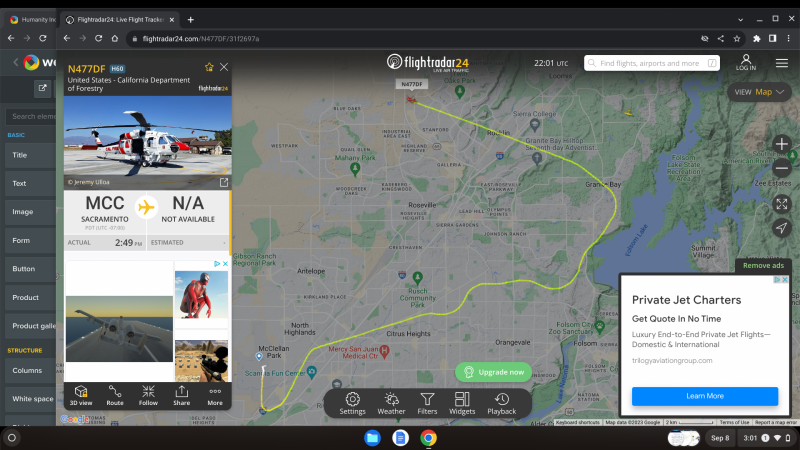Open Chrome from the shelf
800x450 pixels.
point(429,438)
